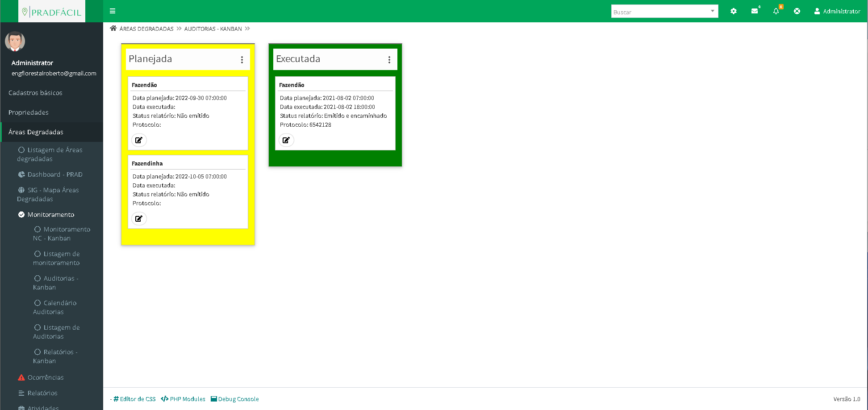Image resolution: width=868 pixels, height=410 pixels.
Task: Click the life-ring support icon
Action: pos(797,11)
